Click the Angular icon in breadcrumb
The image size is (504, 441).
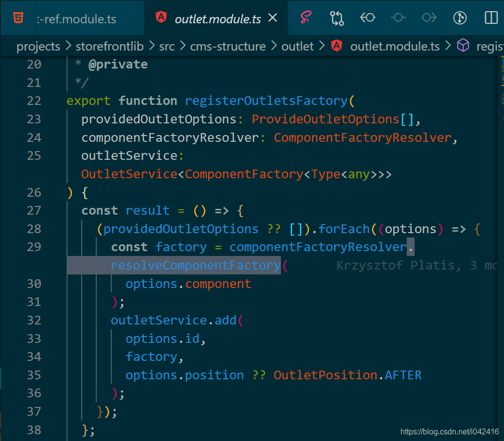point(336,46)
